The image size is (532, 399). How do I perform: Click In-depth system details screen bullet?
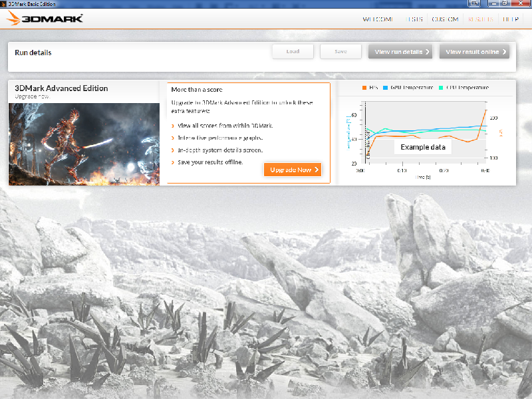[220, 150]
